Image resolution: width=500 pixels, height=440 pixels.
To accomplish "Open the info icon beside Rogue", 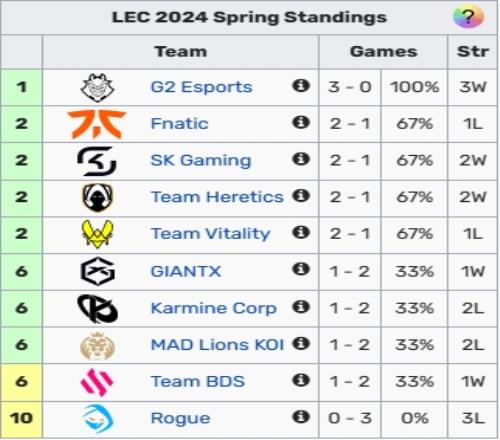I will [x=301, y=417].
